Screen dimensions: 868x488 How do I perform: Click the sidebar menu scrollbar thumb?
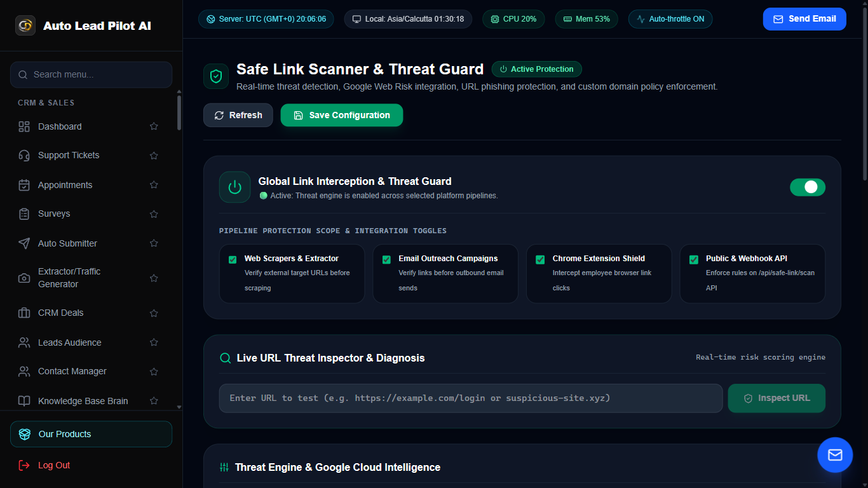click(x=179, y=113)
